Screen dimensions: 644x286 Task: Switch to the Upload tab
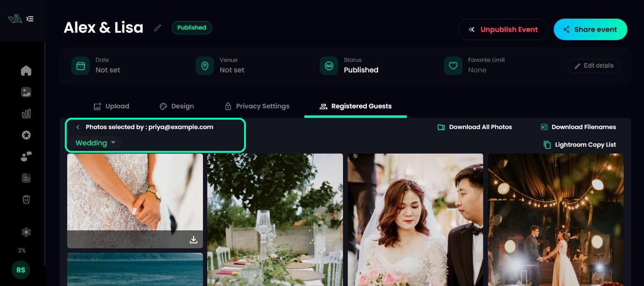pyautogui.click(x=111, y=106)
